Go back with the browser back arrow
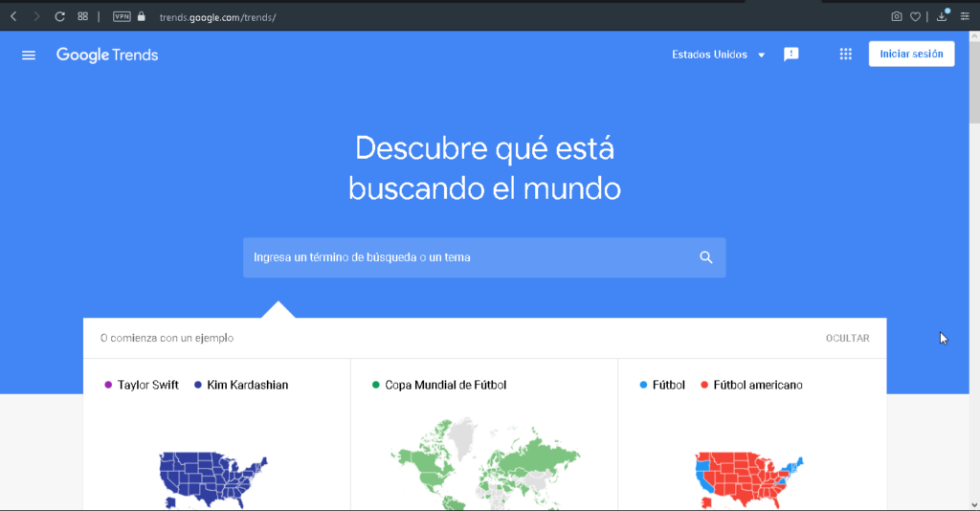This screenshot has height=511, width=980. point(13,17)
